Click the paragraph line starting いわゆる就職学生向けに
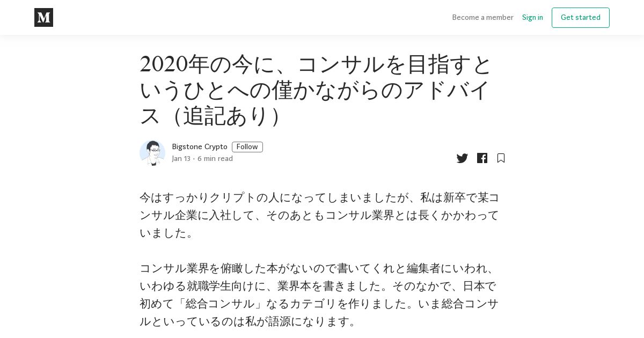644x338 pixels. pos(318,286)
